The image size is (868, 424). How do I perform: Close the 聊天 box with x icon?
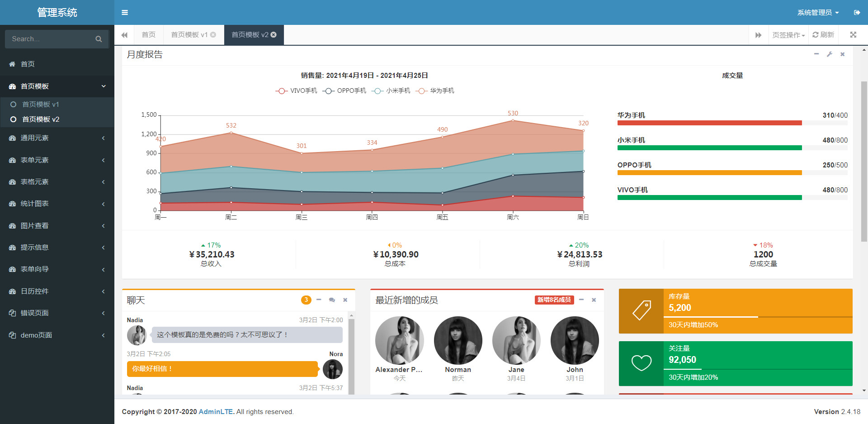pos(345,300)
